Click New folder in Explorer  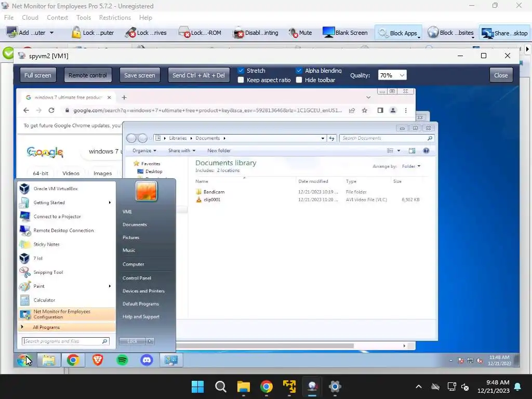(219, 151)
